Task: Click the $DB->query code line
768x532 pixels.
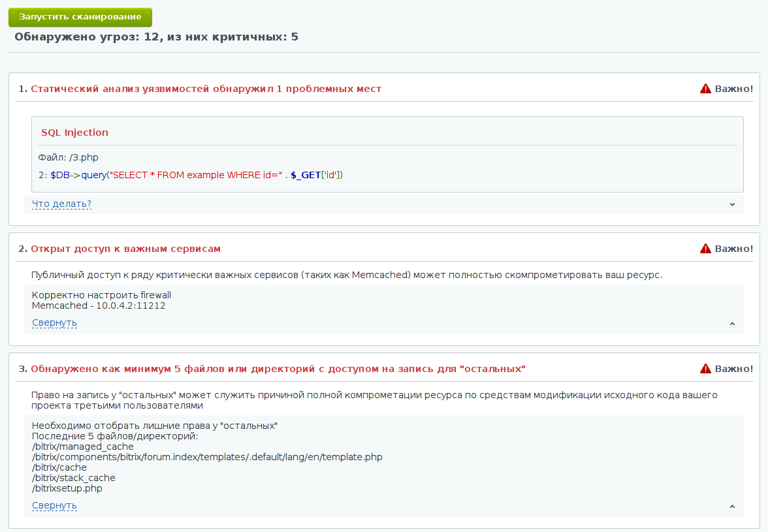Action: (191, 175)
